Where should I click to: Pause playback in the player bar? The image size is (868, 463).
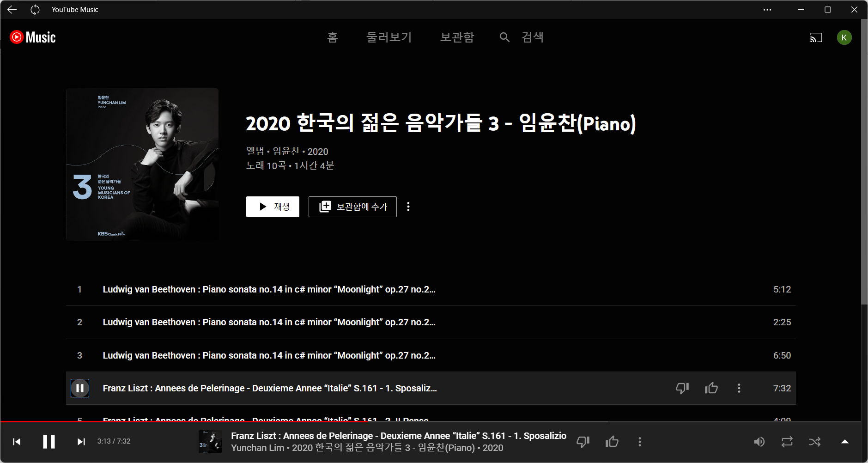pos(49,442)
